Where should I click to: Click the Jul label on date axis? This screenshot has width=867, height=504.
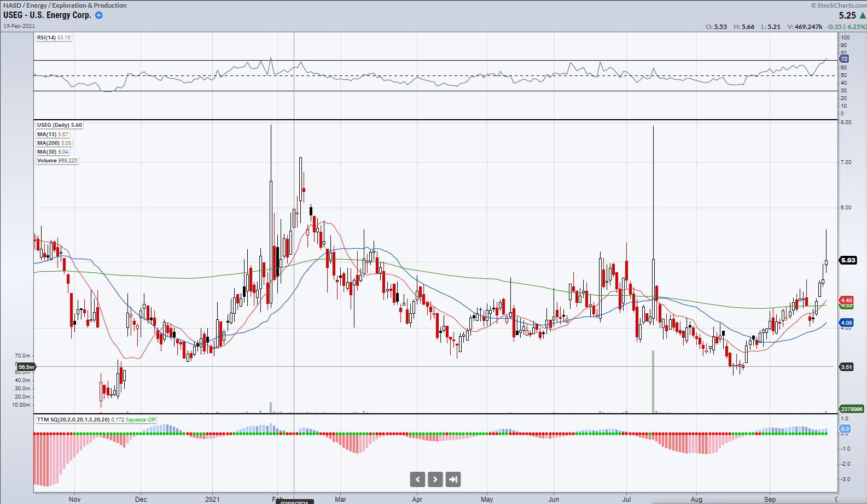[x=627, y=499]
